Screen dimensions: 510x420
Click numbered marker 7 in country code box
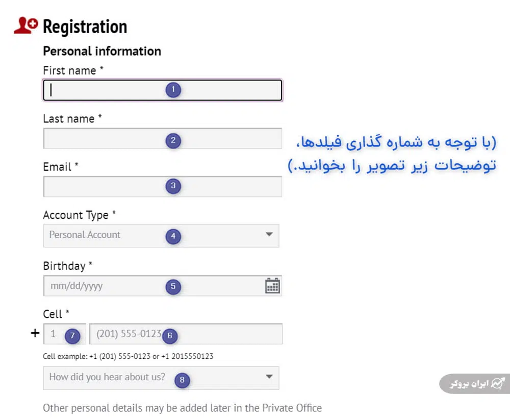click(72, 335)
